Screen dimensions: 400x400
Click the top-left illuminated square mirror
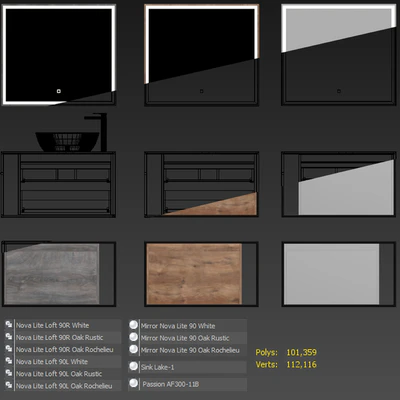tap(59, 55)
